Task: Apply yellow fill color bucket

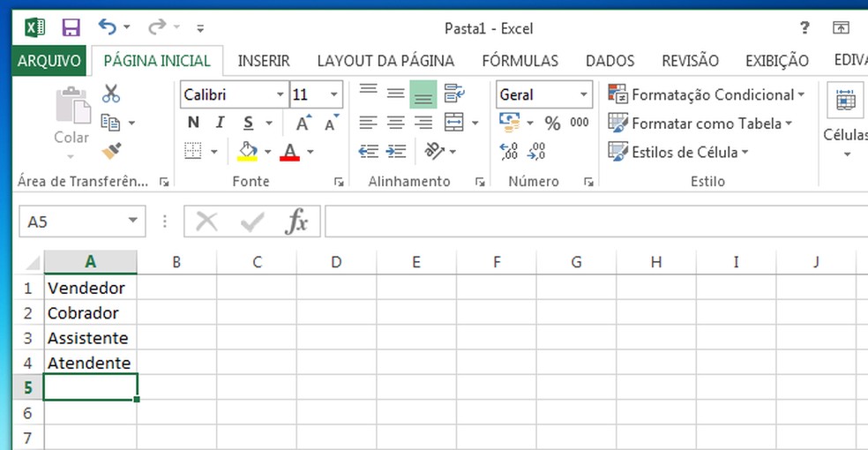Action: click(x=248, y=151)
